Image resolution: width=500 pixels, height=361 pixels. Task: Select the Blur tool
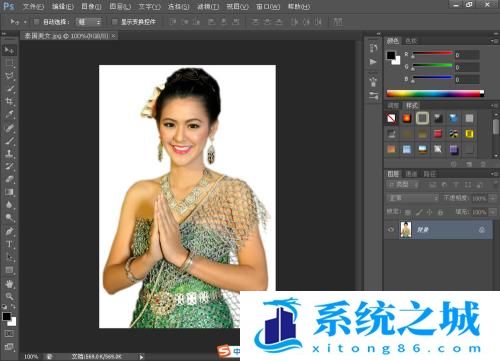(9, 205)
